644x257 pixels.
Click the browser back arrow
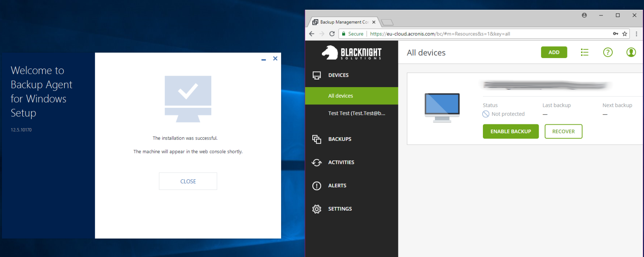click(x=312, y=34)
